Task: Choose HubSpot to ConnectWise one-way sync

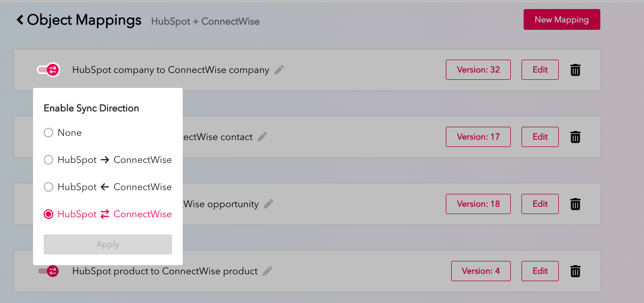Action: click(48, 160)
